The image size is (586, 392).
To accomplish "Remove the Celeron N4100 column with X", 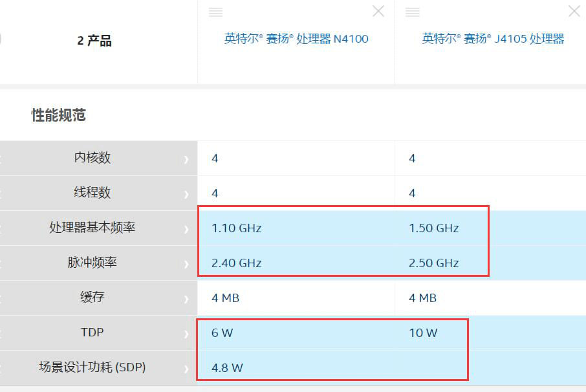I will pyautogui.click(x=378, y=11).
